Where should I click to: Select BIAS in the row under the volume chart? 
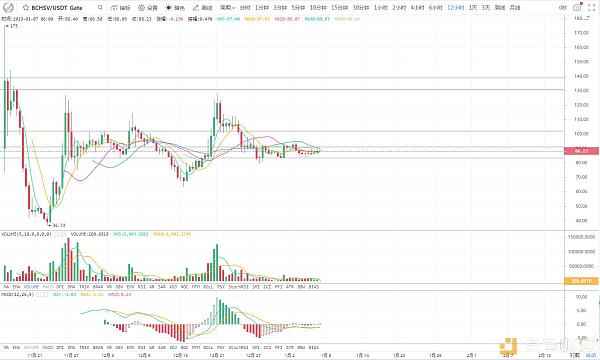tap(314, 287)
